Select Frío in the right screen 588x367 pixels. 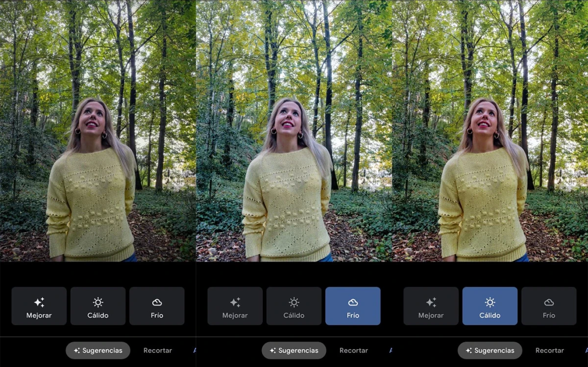pos(549,306)
